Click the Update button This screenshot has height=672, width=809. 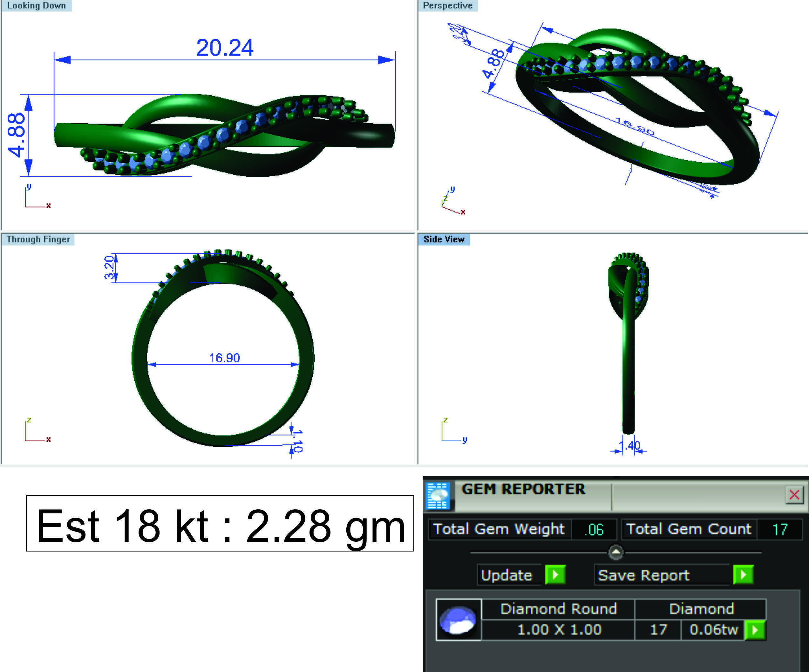tap(509, 575)
